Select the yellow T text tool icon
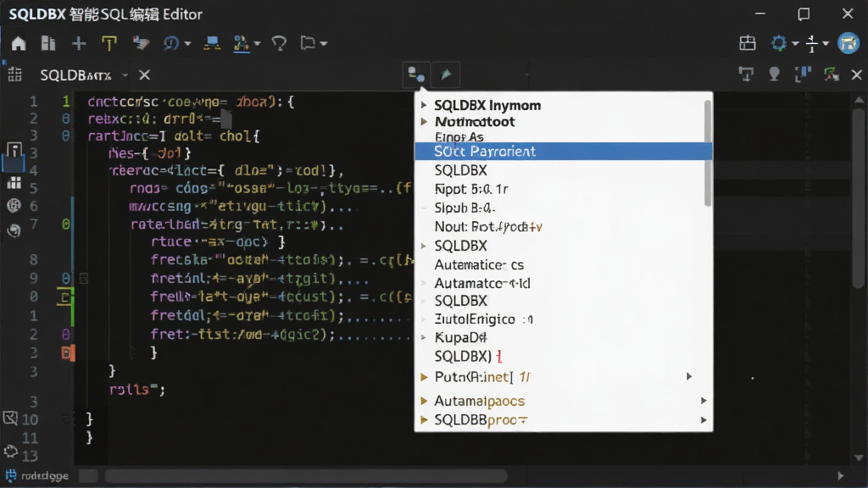The height and width of the screenshot is (488, 868). (109, 43)
